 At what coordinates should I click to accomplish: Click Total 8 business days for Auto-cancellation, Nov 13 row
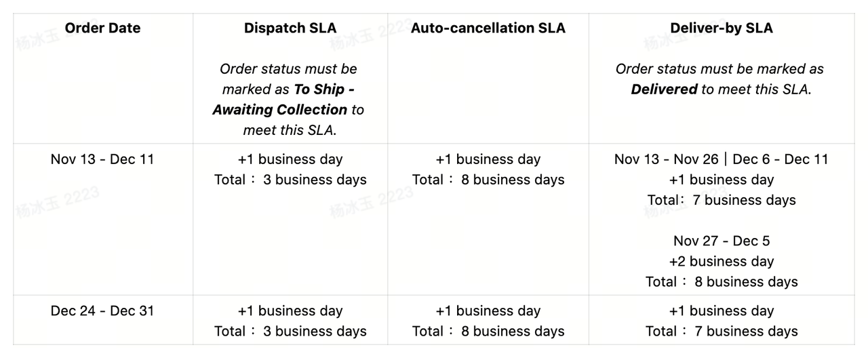click(x=488, y=180)
